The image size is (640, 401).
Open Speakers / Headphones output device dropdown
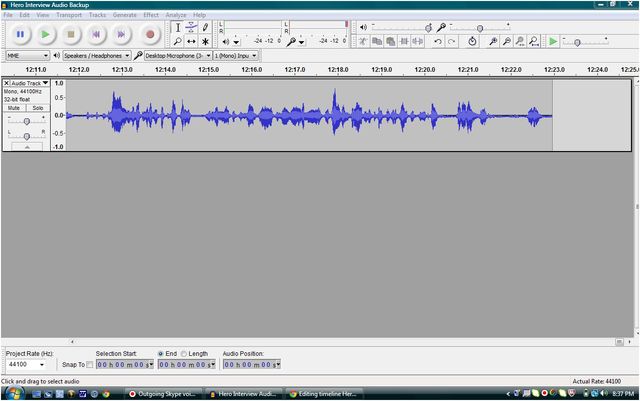[x=96, y=56]
